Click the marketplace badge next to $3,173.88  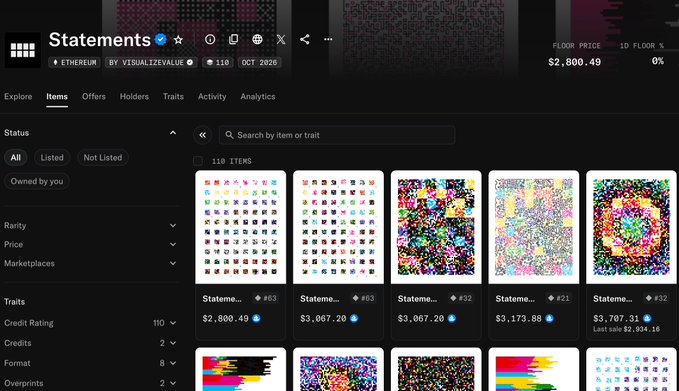click(550, 318)
